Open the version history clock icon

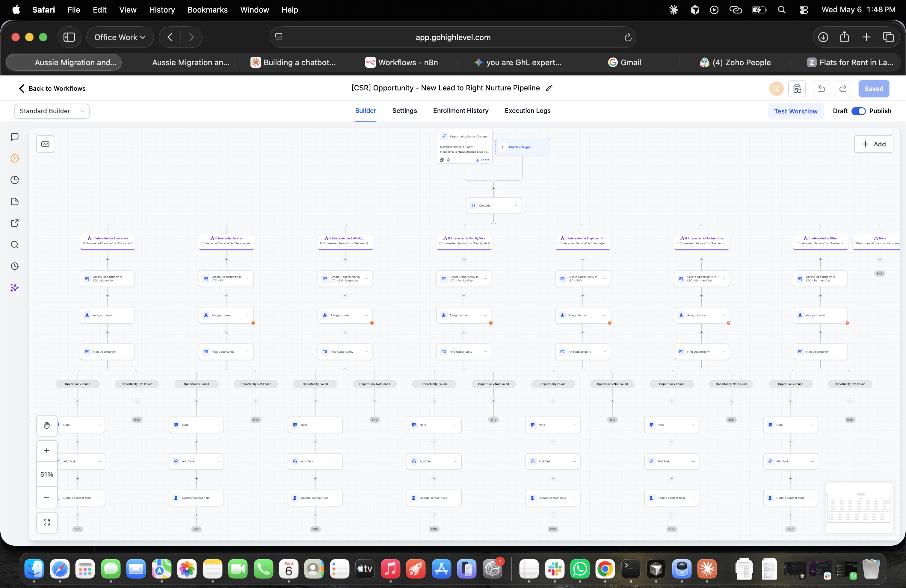pos(14,266)
